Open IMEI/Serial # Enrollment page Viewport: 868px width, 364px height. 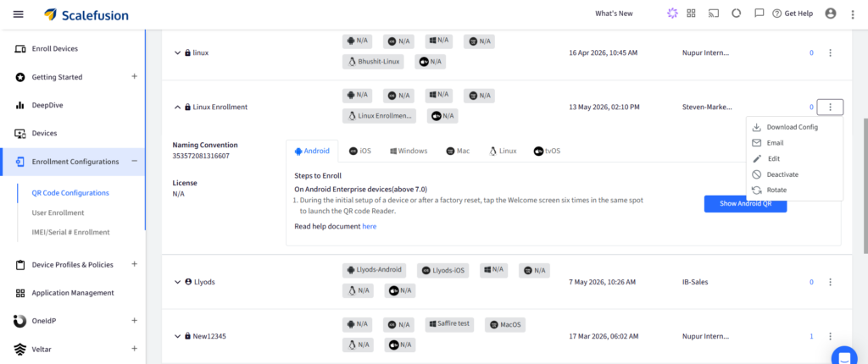tap(71, 232)
